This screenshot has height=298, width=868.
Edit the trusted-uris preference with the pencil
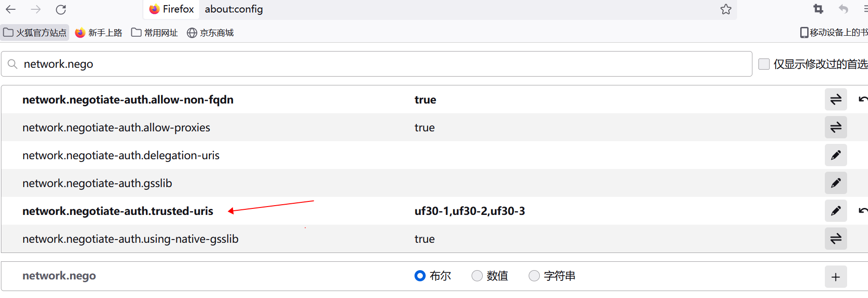pyautogui.click(x=836, y=211)
